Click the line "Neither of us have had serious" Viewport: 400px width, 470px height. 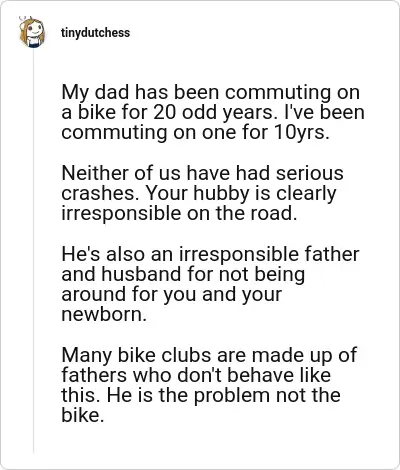tap(202, 173)
